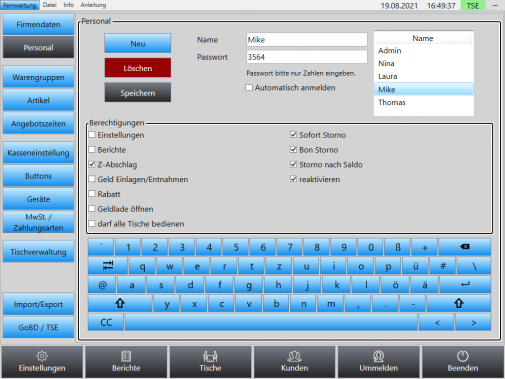Open Einstellungen with the gear icon
The width and height of the screenshot is (505, 379).
tap(42, 362)
